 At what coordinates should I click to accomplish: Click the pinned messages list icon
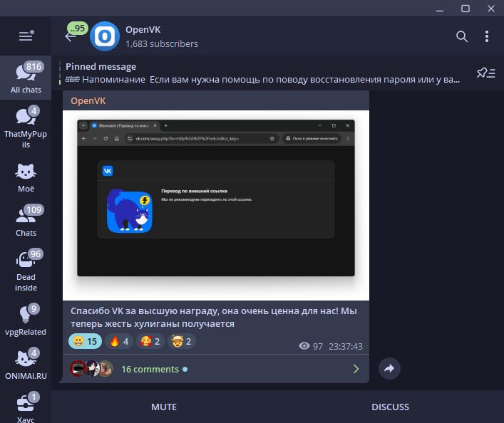[x=485, y=73]
